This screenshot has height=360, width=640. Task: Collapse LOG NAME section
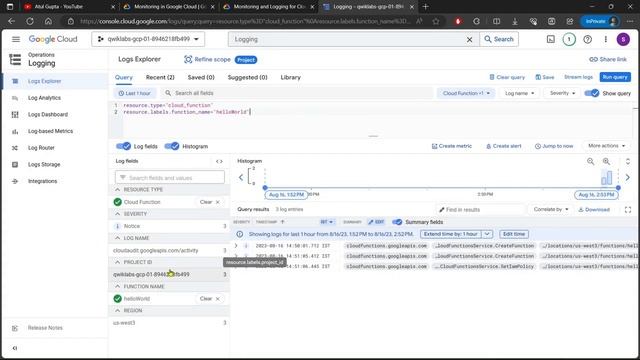[x=118, y=238]
